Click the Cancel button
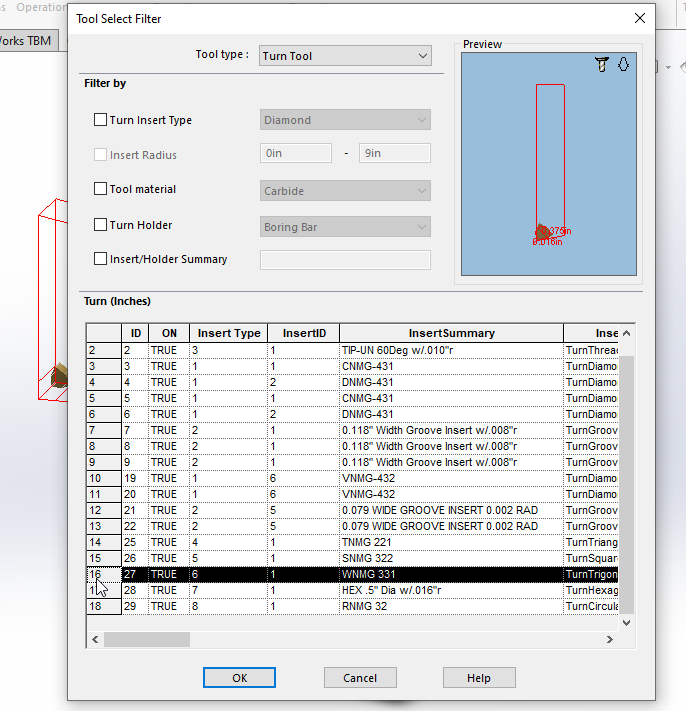The image size is (686, 711). [x=360, y=677]
